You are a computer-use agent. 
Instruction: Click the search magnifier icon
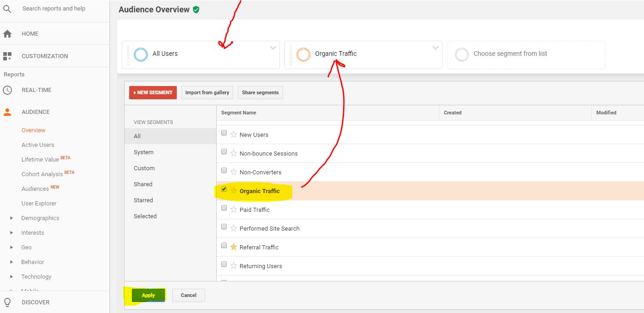[7, 8]
